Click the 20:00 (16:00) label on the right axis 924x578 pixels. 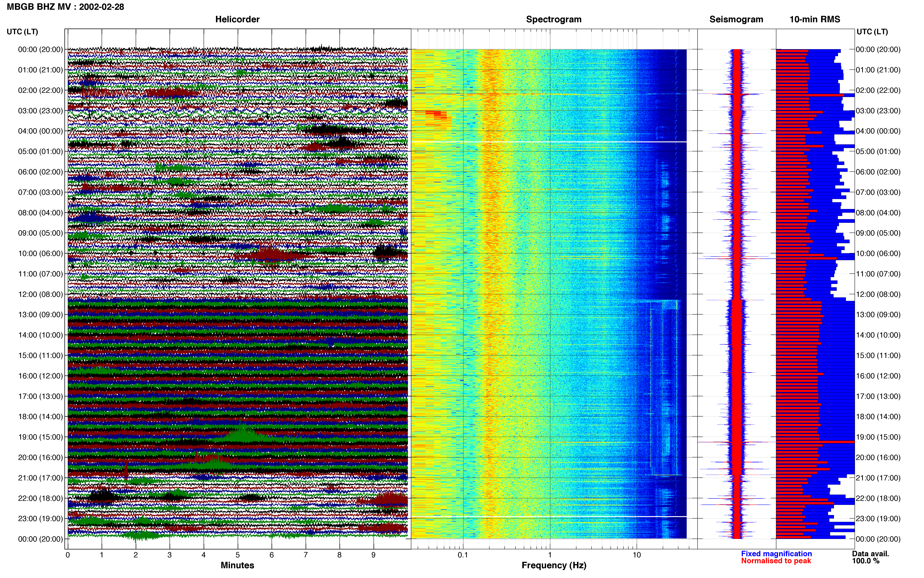(878, 457)
